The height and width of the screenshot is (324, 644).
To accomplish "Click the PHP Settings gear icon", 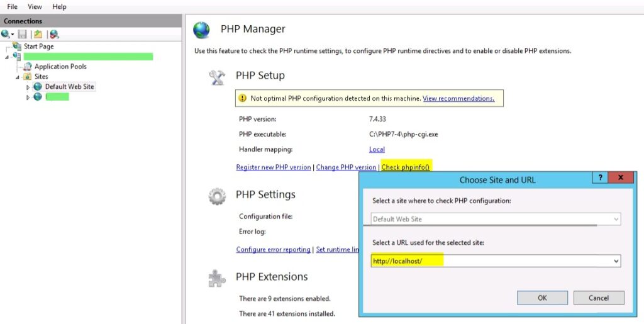I will click(x=217, y=196).
